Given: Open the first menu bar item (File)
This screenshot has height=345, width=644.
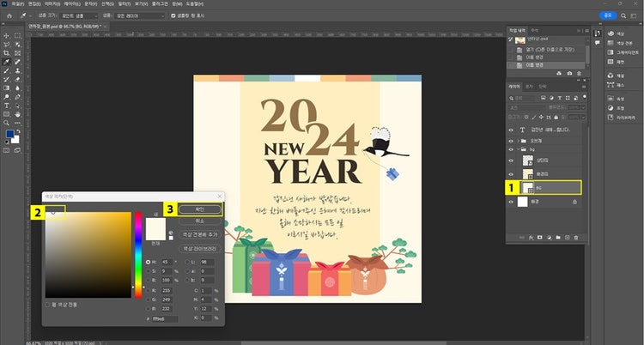Looking at the screenshot, I should (x=16, y=3).
